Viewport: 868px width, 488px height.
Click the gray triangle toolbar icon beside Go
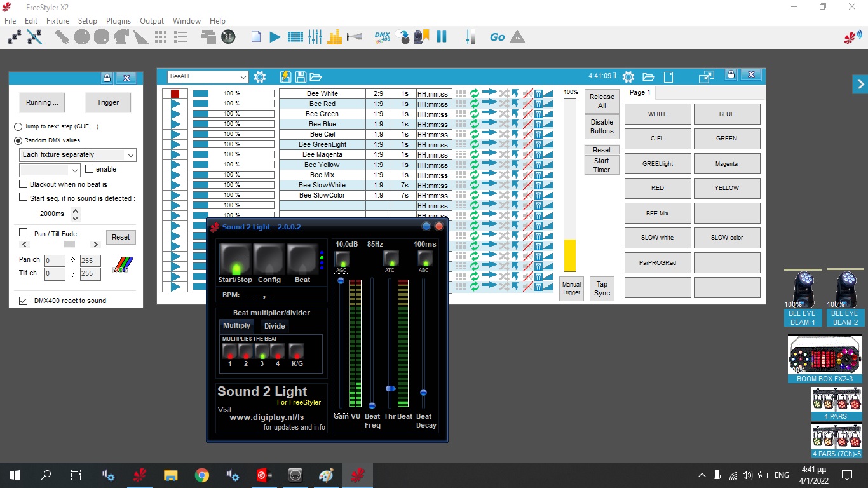coord(517,37)
